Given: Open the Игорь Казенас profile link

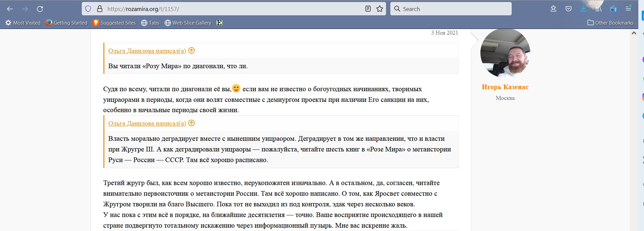Looking at the screenshot, I should [x=505, y=87].
